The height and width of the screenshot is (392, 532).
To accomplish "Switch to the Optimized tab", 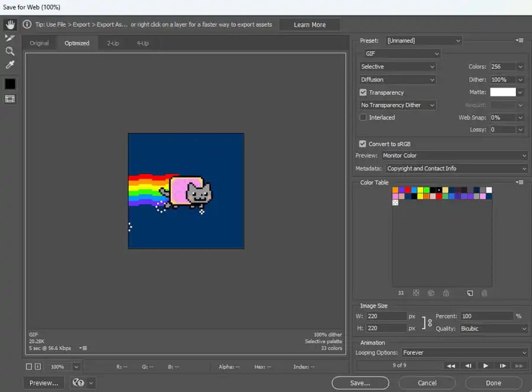I will (77, 43).
